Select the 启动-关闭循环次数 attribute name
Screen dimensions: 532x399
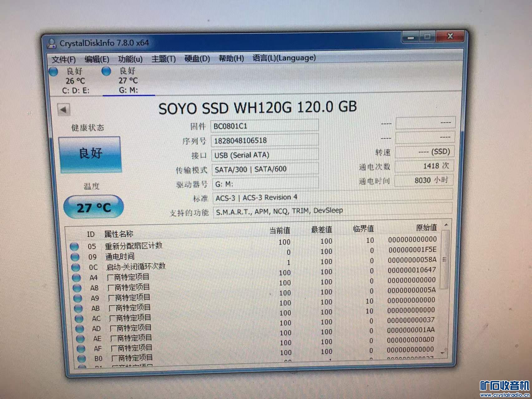coord(136,267)
